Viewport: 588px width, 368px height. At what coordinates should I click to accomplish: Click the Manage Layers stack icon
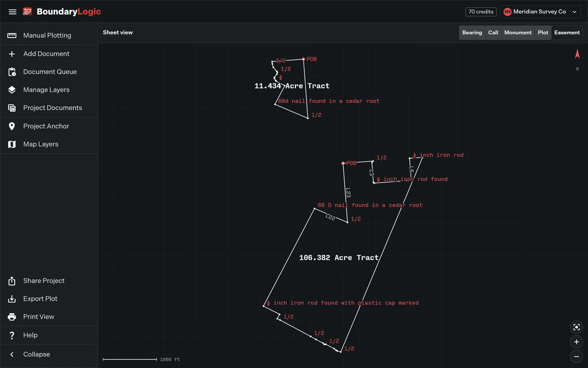pyautogui.click(x=12, y=90)
